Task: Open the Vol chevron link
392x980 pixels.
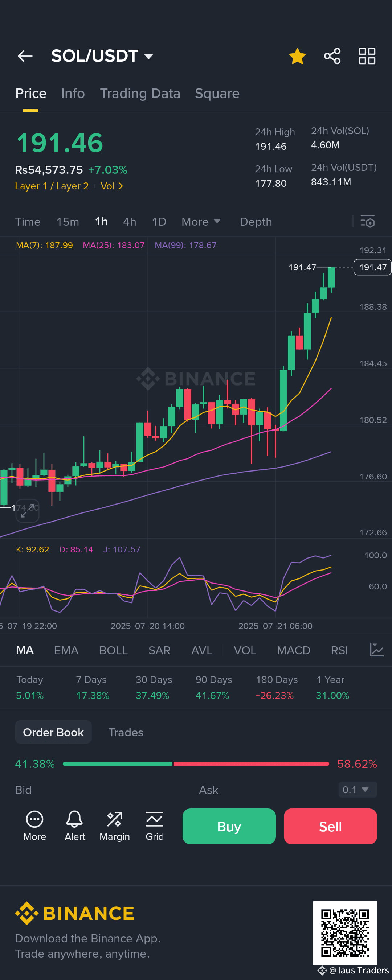Action: (x=111, y=186)
